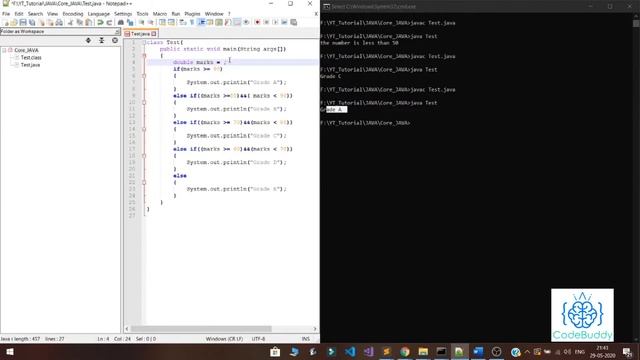Open Google Chrome from taskbar

coord(404,351)
